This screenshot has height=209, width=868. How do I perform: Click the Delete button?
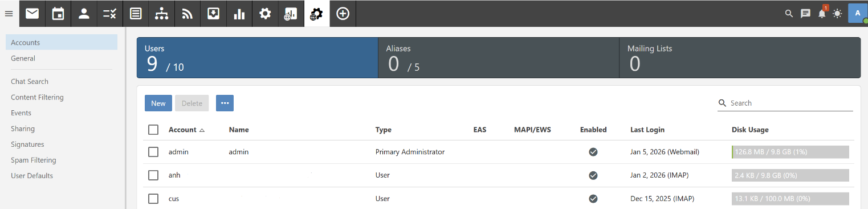[192, 103]
